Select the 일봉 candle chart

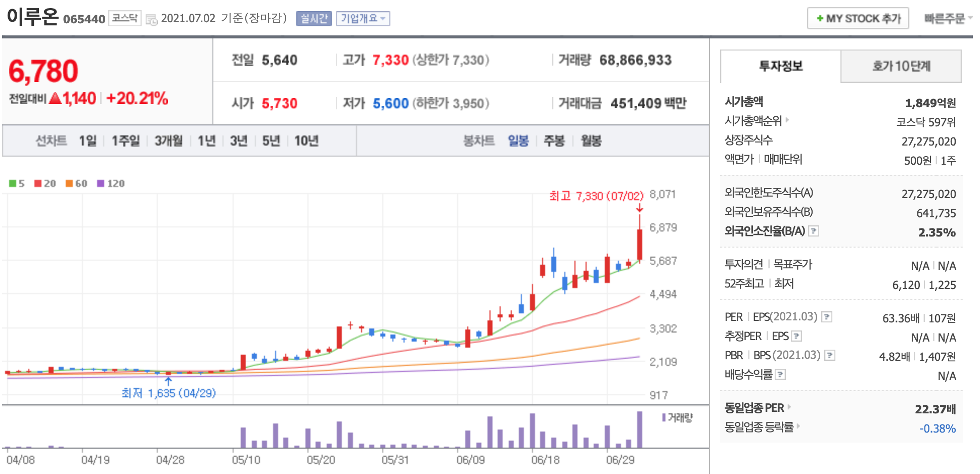tap(518, 140)
